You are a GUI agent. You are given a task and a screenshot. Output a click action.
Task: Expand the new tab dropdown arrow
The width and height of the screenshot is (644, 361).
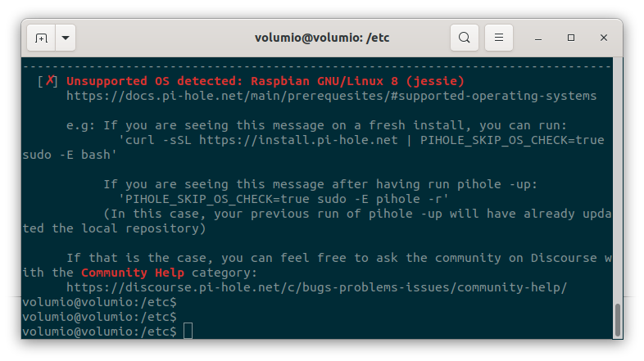coord(66,38)
